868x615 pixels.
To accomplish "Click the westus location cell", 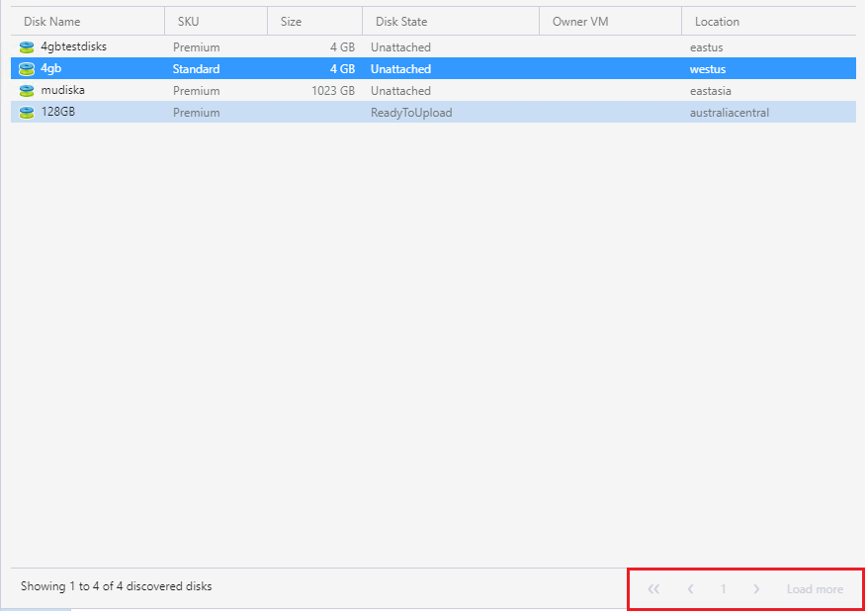I will coord(708,68).
